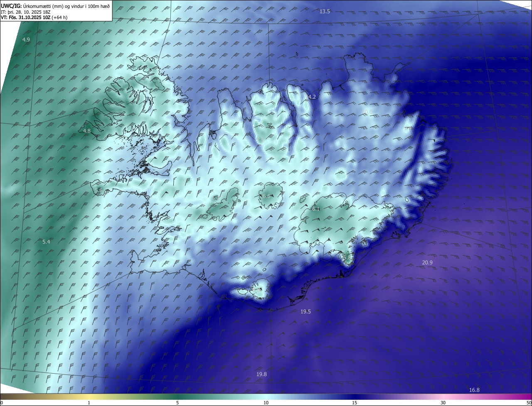The image size is (532, 406).
Task: Click the 4.9 value label over the sea
Action: click(x=26, y=40)
